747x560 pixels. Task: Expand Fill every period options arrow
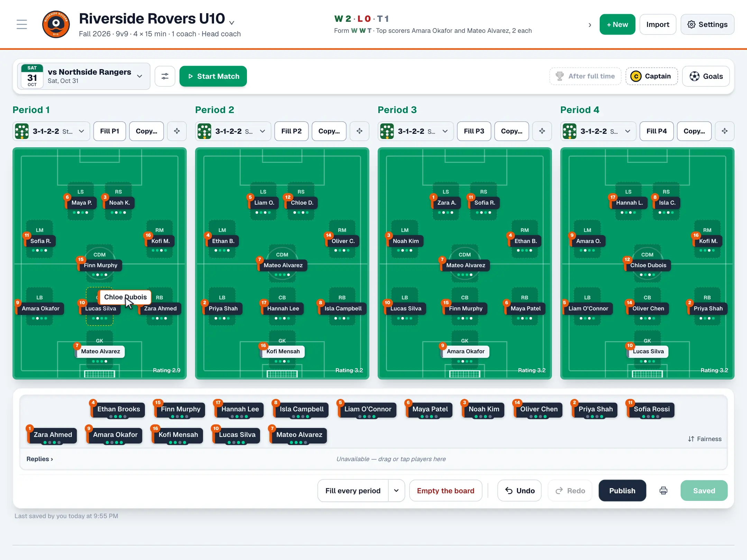[x=396, y=491]
